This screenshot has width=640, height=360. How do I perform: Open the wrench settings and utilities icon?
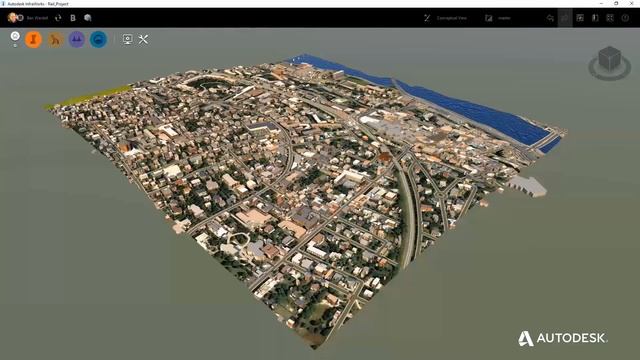pyautogui.click(x=143, y=39)
